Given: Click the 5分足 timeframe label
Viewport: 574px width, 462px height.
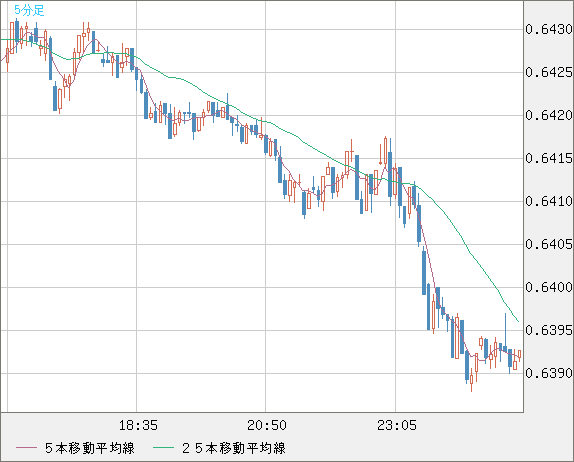Looking at the screenshot, I should (29, 10).
